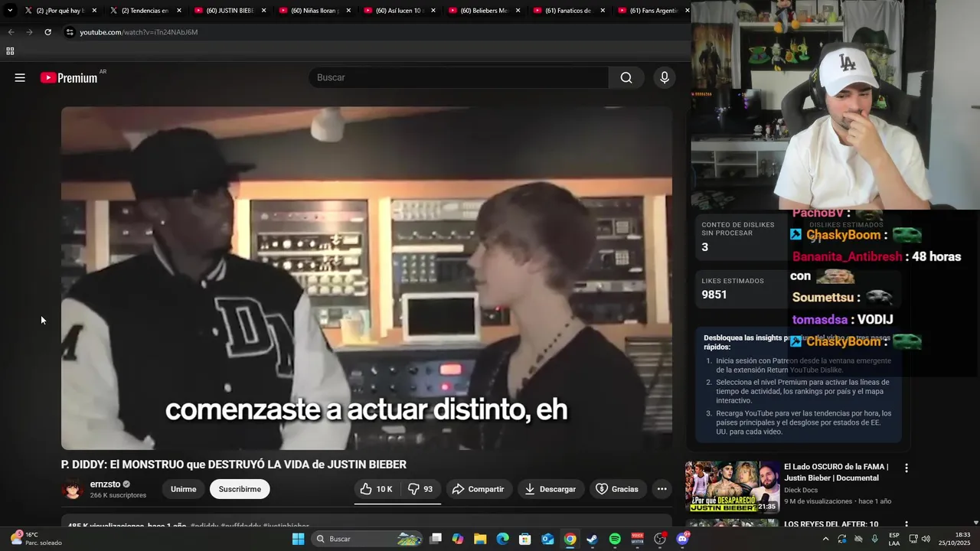Image resolution: width=980 pixels, height=551 pixels.
Task: Switch to 'Así lucen 10' YouTube tab
Action: 399,11
